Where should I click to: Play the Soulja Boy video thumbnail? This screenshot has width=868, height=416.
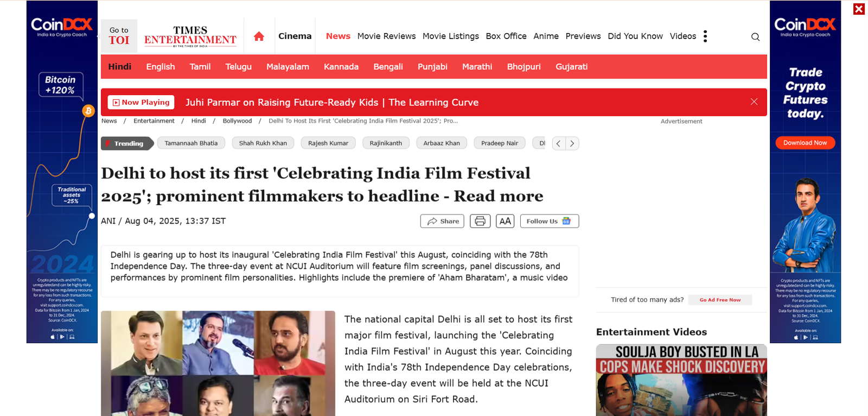click(x=681, y=380)
